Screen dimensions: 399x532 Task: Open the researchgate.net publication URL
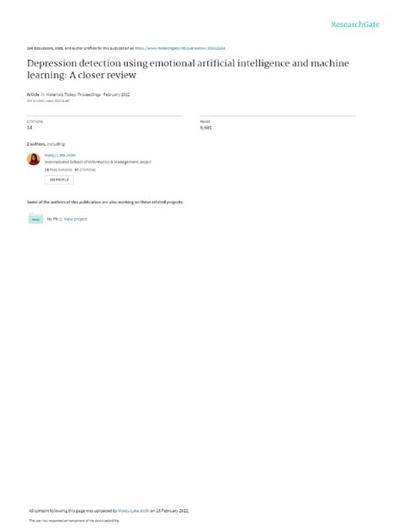[x=180, y=48]
